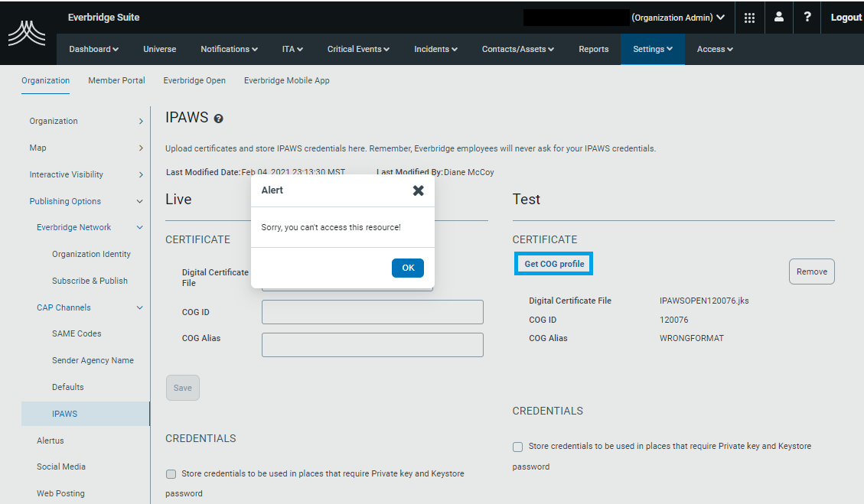Image resolution: width=864 pixels, height=504 pixels.
Task: Open Incidents menu
Action: tap(436, 49)
